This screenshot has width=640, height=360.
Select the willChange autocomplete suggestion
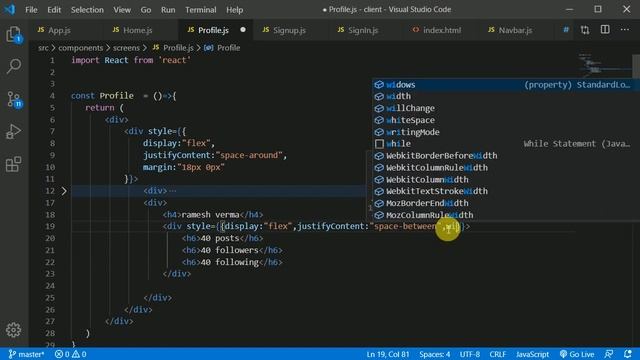[506, 108]
